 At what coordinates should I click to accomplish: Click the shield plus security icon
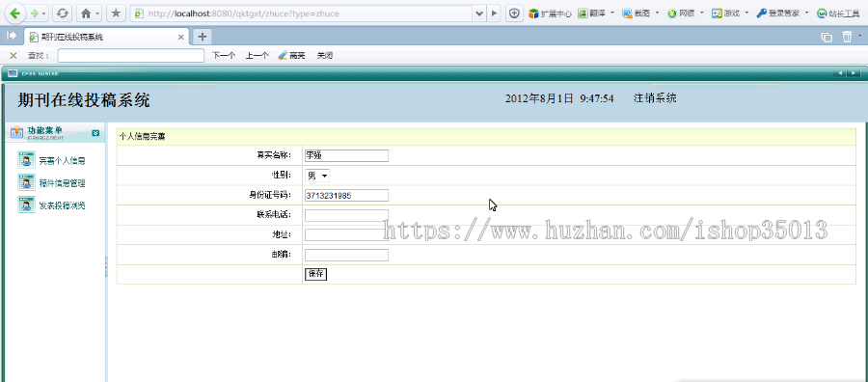point(514,14)
